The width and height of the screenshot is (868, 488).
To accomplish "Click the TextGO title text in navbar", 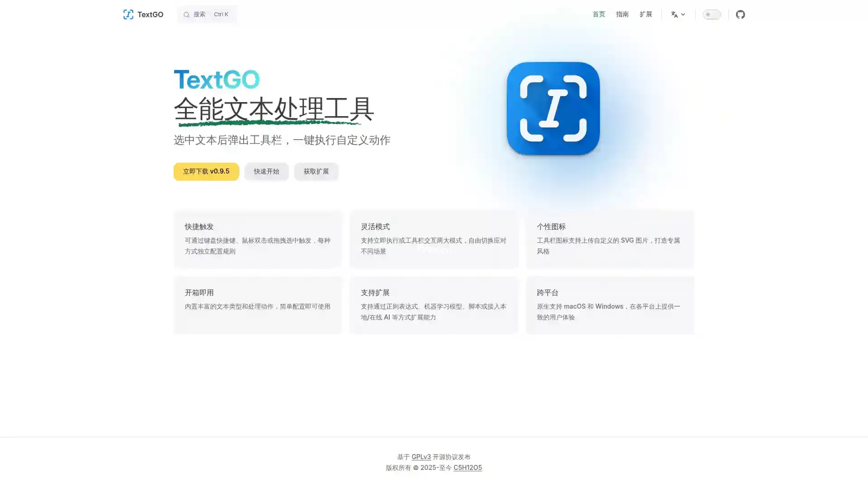I will tap(150, 14).
